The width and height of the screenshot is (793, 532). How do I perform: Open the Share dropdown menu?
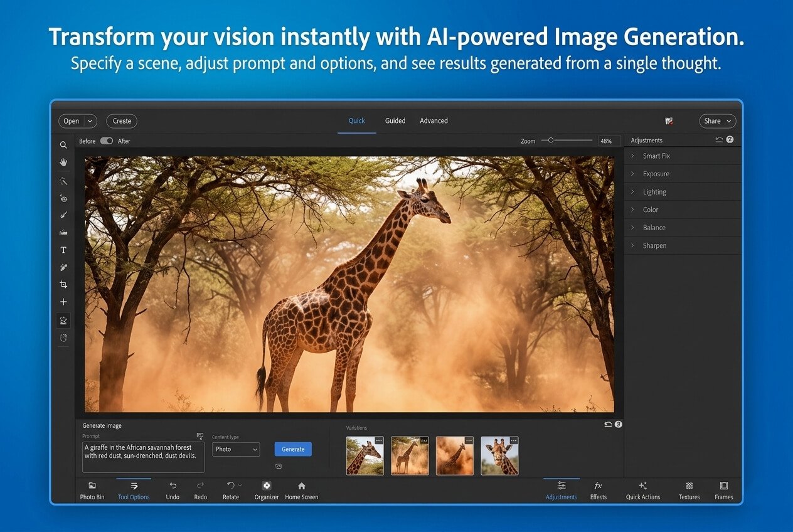(717, 120)
